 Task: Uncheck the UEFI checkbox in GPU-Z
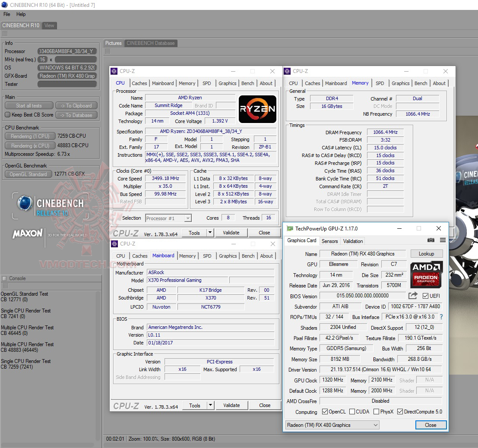pyautogui.click(x=425, y=296)
